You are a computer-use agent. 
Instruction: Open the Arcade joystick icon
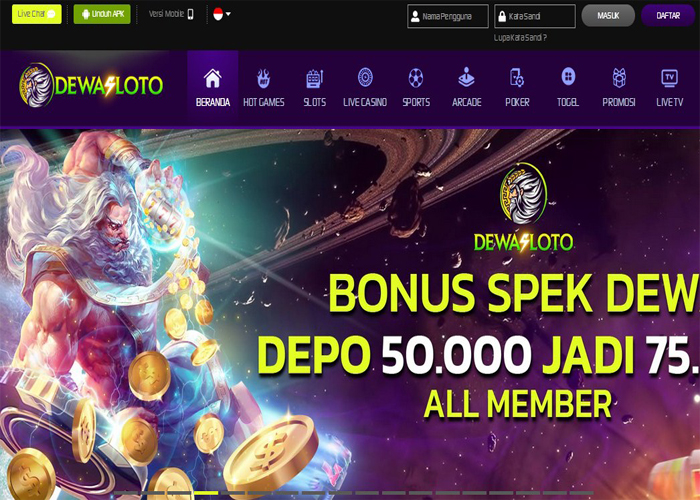point(467,77)
